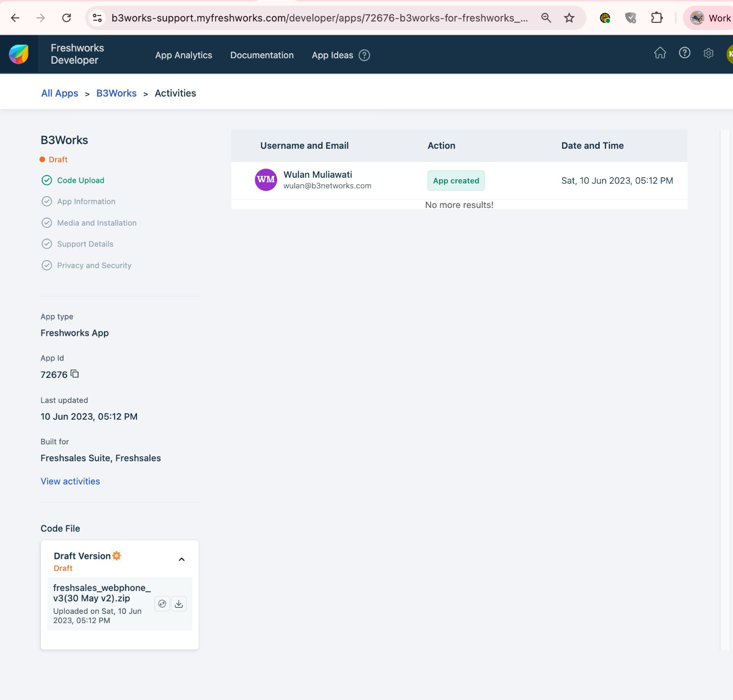The image size is (733, 700).
Task: Open the help question mark icon in header
Action: tap(684, 53)
